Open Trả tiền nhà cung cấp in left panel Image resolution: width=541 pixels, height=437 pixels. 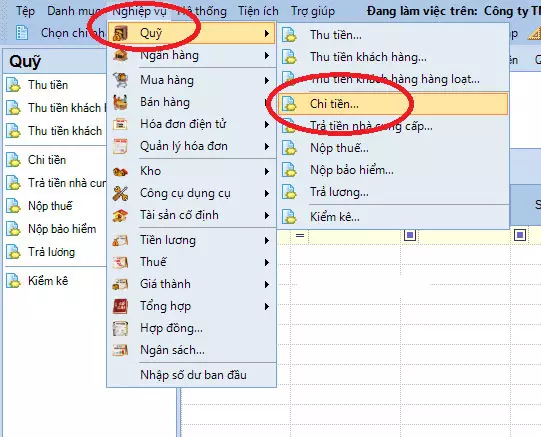(x=55, y=183)
